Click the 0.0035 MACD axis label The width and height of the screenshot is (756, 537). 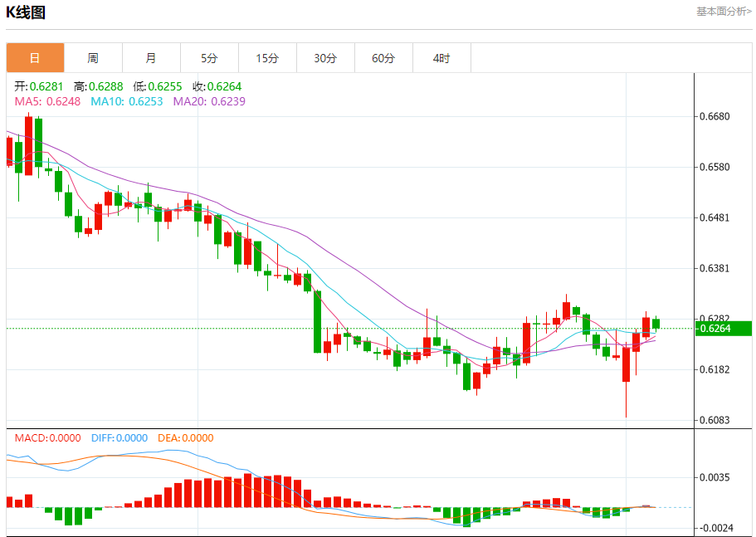(715, 477)
